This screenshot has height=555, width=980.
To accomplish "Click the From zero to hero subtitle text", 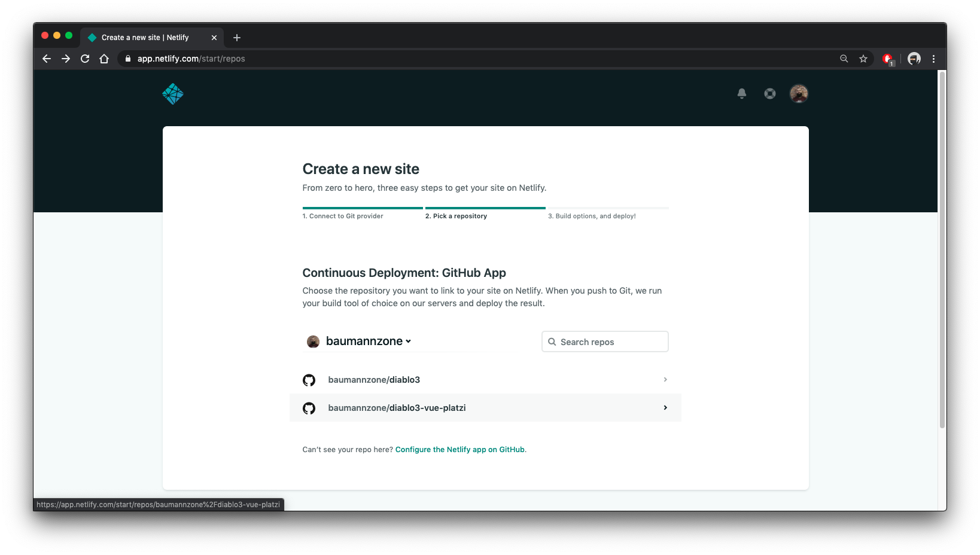I will click(x=424, y=188).
